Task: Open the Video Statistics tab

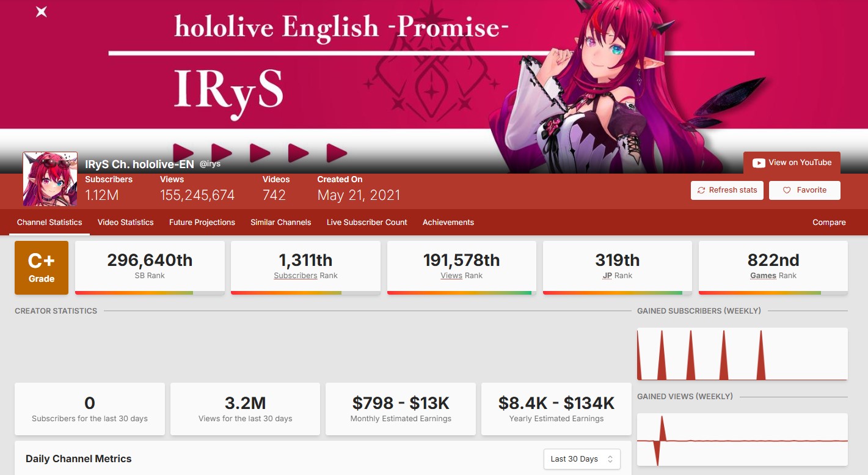Action: point(126,223)
